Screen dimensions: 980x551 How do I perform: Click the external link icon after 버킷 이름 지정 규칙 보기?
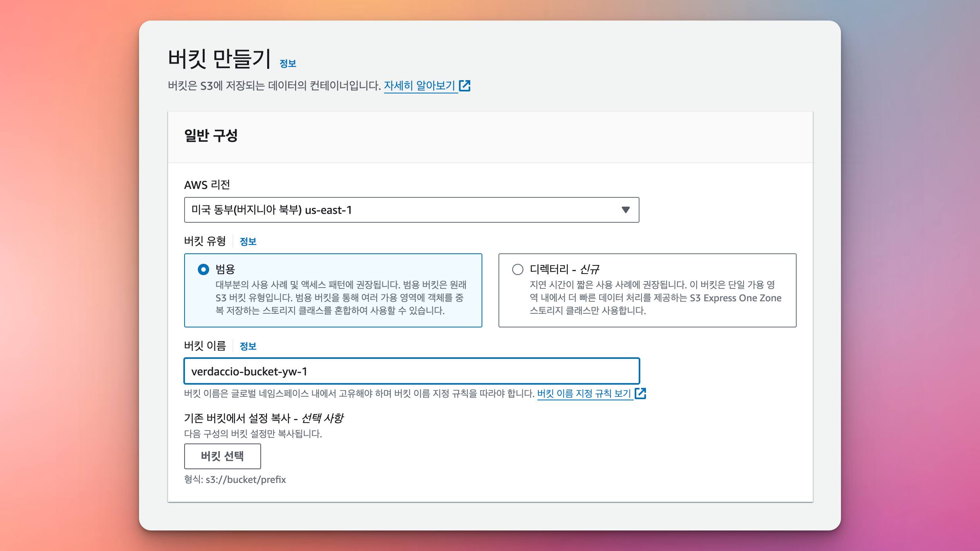[640, 394]
